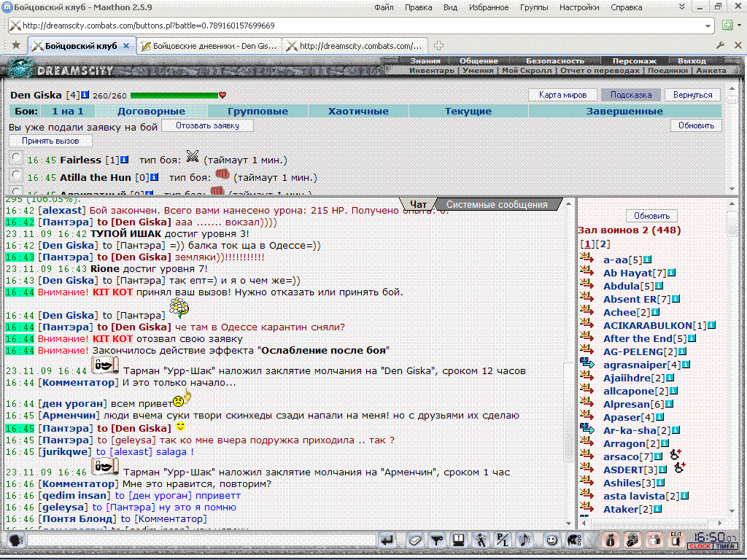Click the P/L transliteration icon
747x560 pixels.
(502, 540)
